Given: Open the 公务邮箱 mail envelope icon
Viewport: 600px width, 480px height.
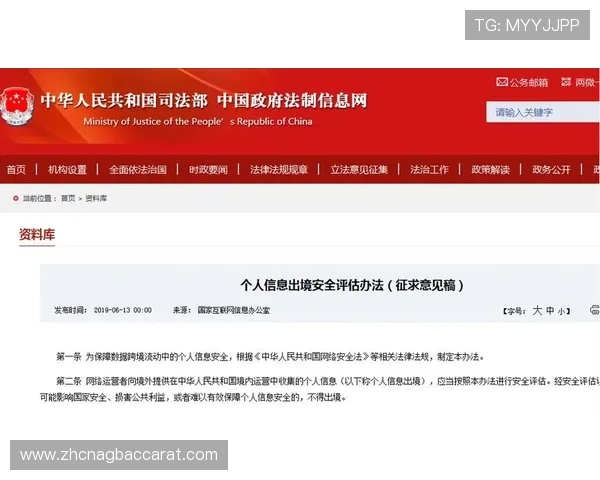Looking at the screenshot, I should pyautogui.click(x=502, y=82).
